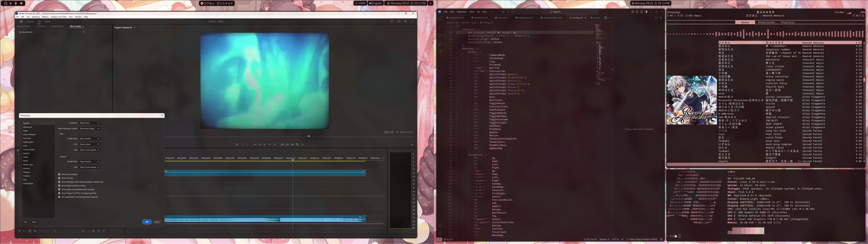Click Help button in Preferences
Image resolution: width=868 pixels, height=244 pixels.
click(25, 222)
